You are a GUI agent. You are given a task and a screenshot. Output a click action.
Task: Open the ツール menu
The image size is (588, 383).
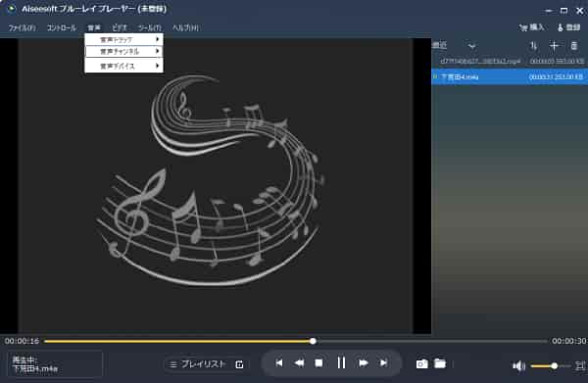click(x=149, y=27)
